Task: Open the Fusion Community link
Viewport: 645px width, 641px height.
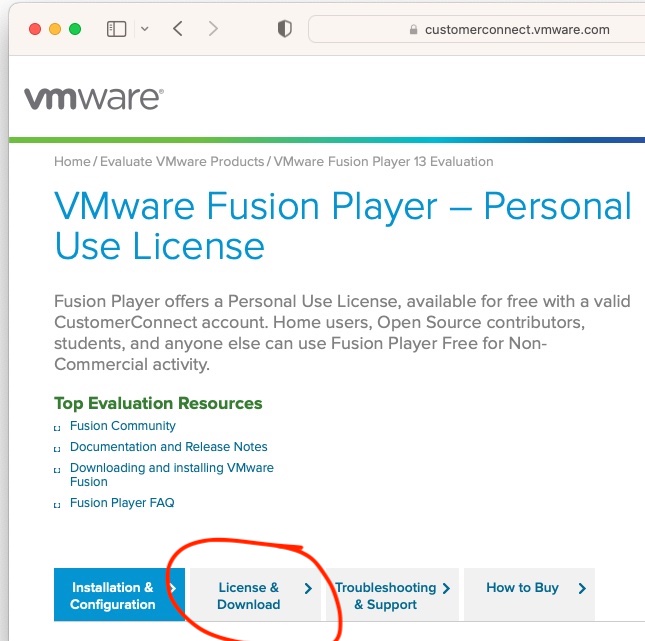Action: (122, 426)
